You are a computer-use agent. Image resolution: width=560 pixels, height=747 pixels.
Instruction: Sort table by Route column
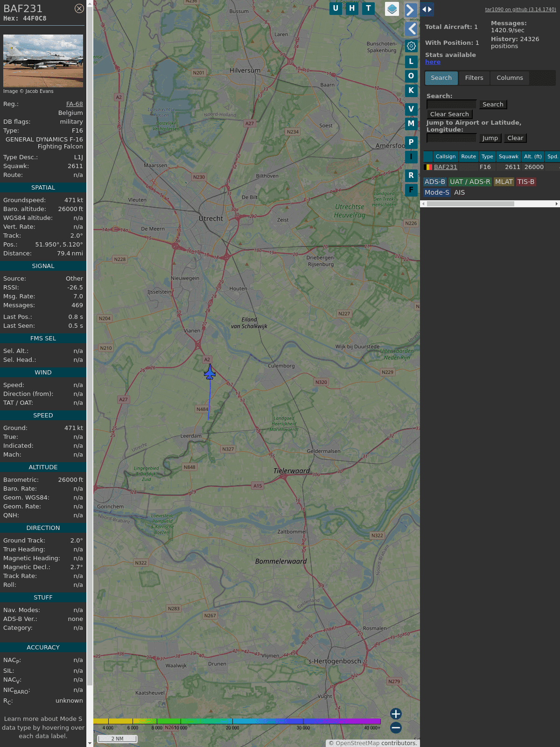pos(469,156)
